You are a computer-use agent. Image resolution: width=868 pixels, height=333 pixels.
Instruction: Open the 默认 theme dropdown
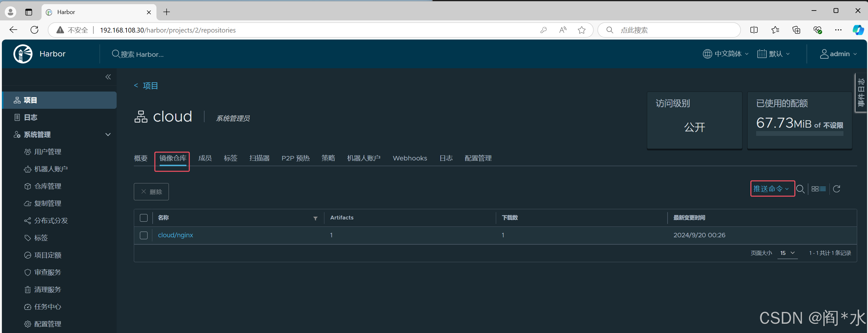pos(773,54)
